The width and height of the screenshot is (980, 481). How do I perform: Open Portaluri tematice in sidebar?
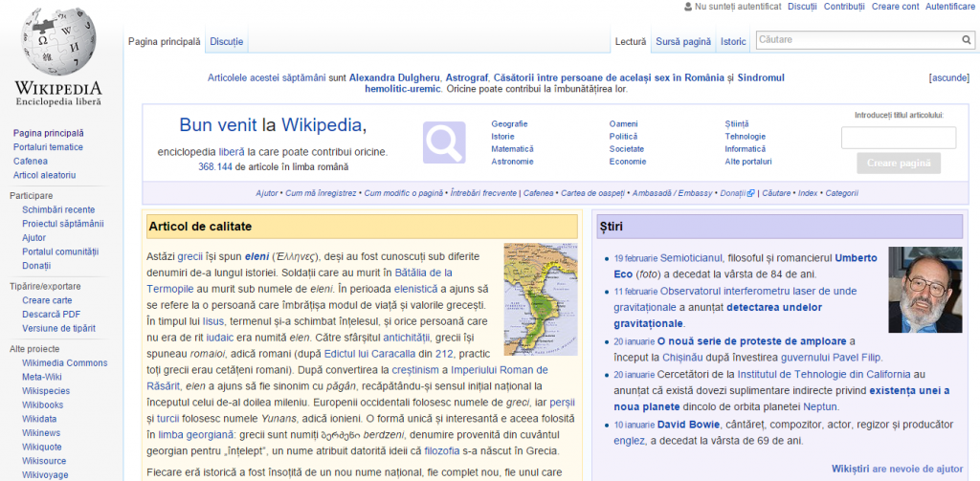point(48,147)
